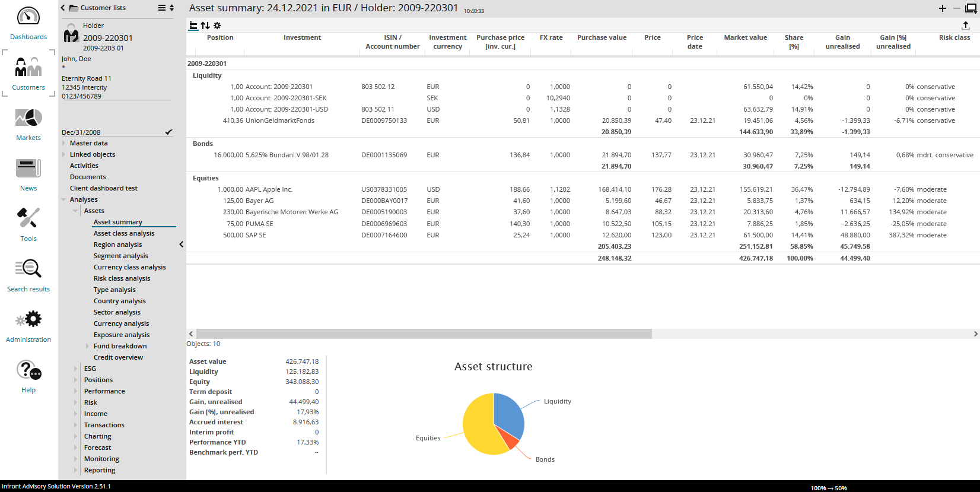
Task: Toggle the grouped view icon in table toolbar
Action: click(193, 26)
